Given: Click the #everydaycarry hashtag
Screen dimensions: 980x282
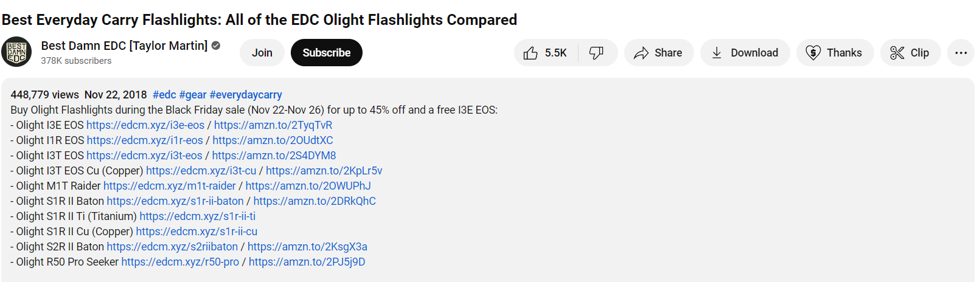Looking at the screenshot, I should [246, 95].
